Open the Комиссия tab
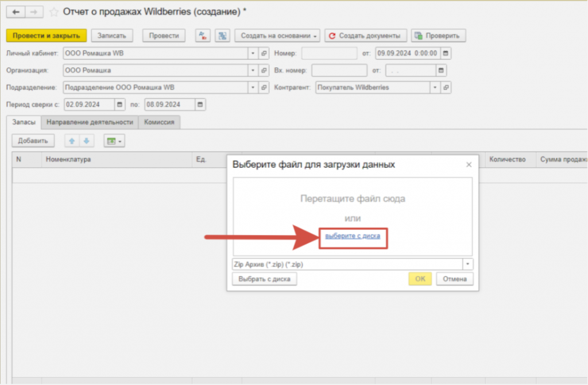Screen dimensions: 588x385 tap(159, 122)
